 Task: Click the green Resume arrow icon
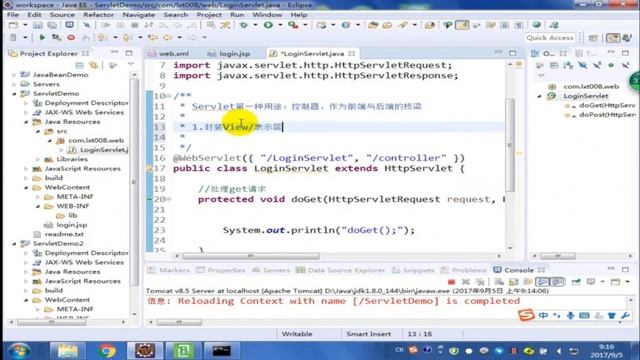point(42,38)
